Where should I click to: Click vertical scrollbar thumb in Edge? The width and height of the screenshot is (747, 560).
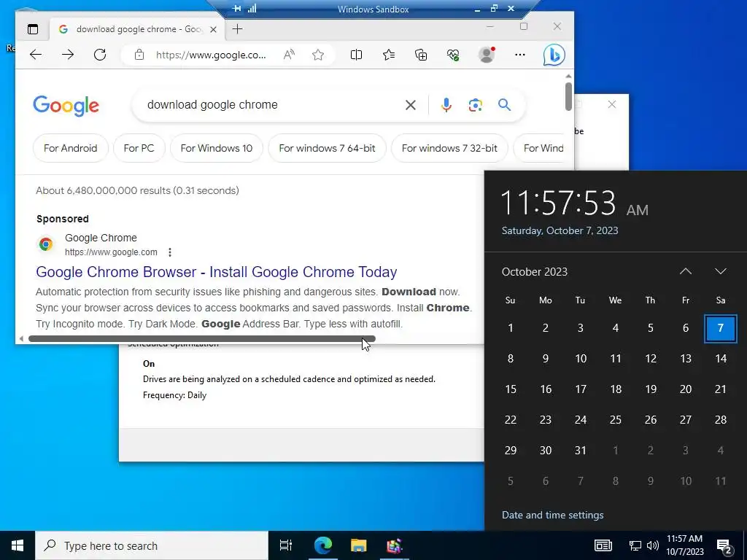pos(568,97)
